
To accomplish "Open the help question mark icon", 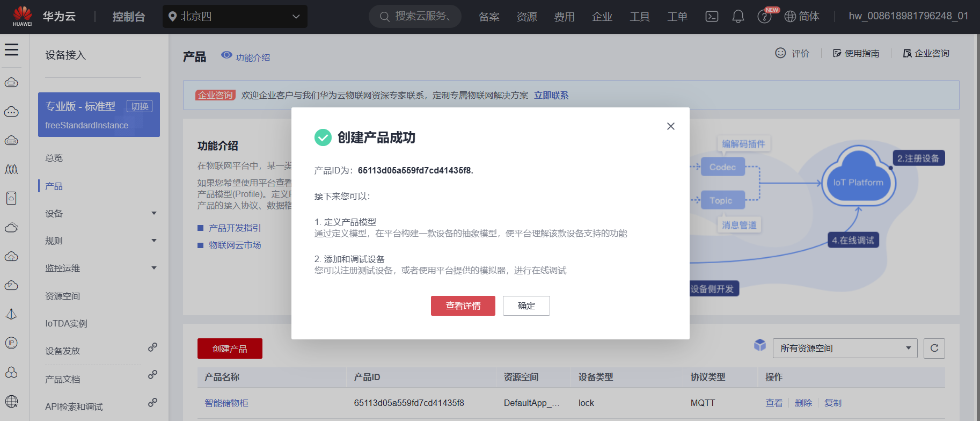I will pyautogui.click(x=764, y=17).
